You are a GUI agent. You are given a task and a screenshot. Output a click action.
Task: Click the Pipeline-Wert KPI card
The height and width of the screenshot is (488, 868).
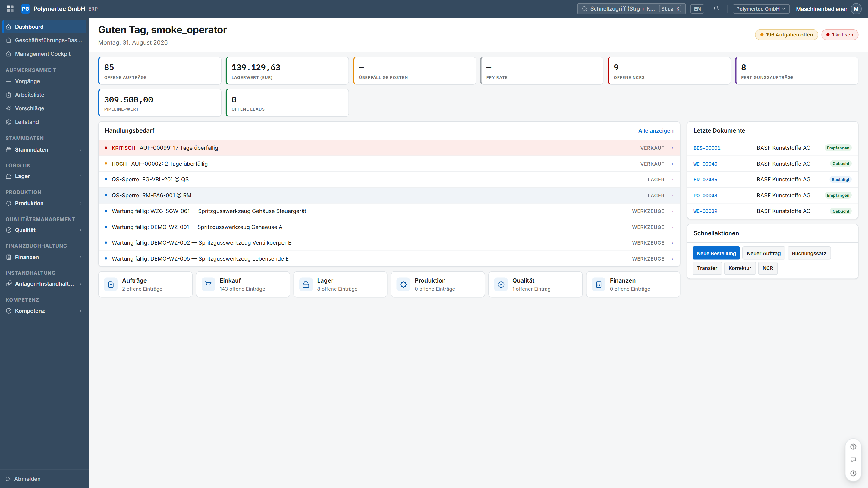(x=160, y=103)
